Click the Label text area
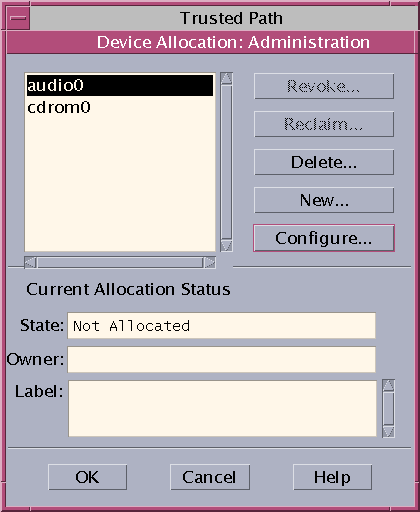 222,408
